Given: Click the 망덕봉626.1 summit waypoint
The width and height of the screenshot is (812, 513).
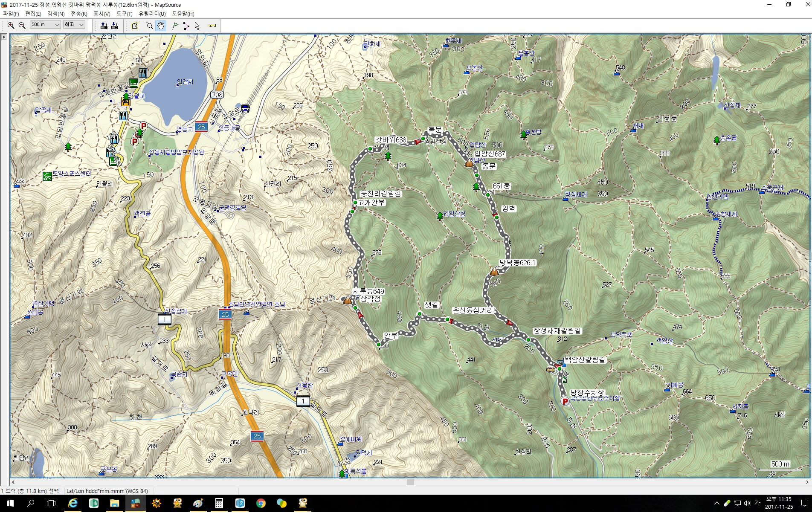Looking at the screenshot, I should pos(494,271).
